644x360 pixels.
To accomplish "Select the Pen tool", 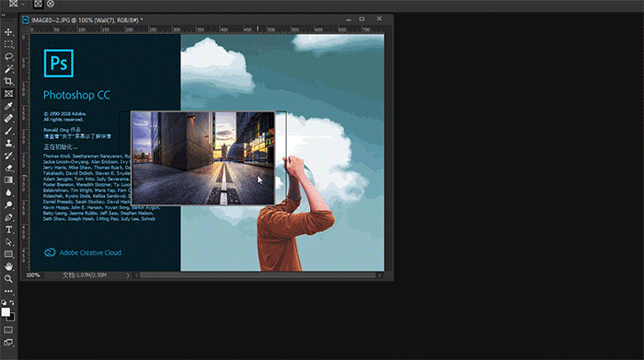I will tap(8, 217).
